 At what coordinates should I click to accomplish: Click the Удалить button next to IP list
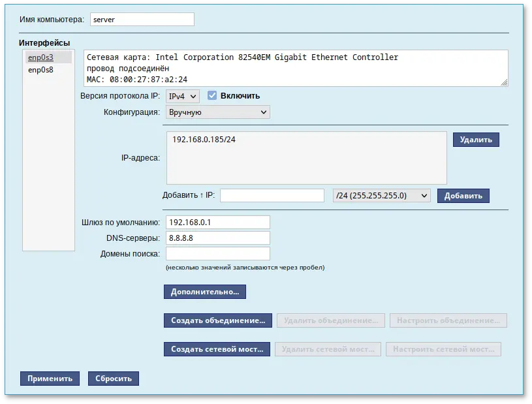click(x=475, y=139)
